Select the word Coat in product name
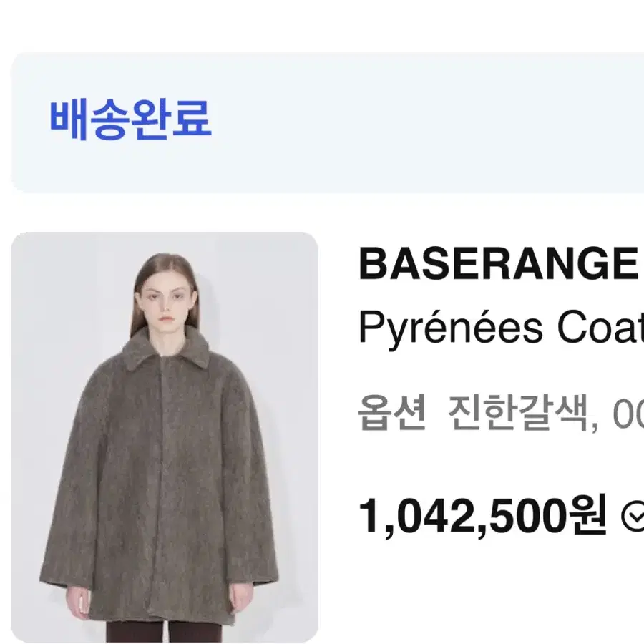 [600, 329]
